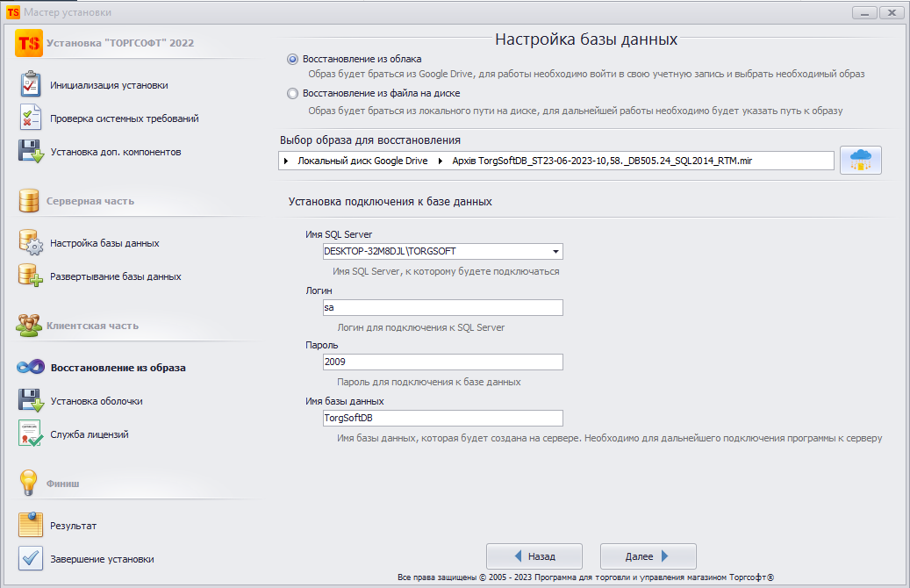Click the window title bar TS icon
Screen dimensions: 910x588
[13, 12]
